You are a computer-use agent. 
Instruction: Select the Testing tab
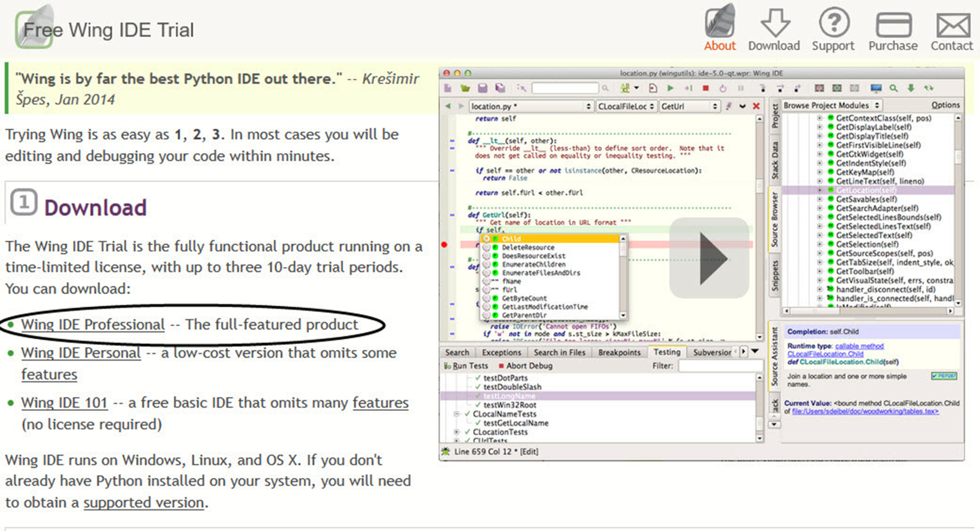point(667,352)
